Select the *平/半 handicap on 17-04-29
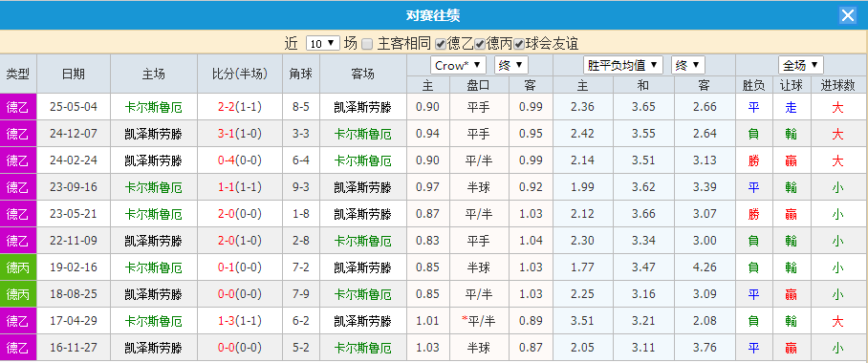 [x=478, y=321]
